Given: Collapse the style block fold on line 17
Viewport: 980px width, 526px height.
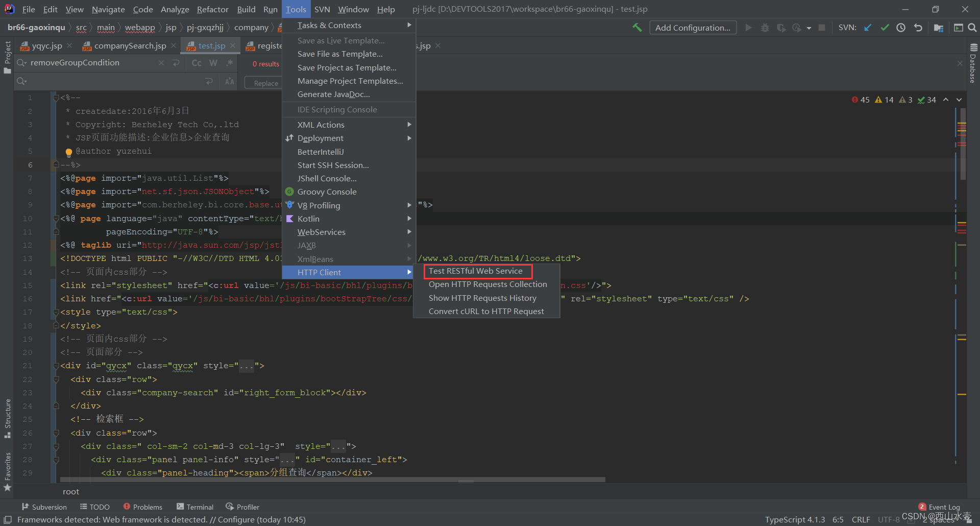Looking at the screenshot, I should [x=56, y=312].
